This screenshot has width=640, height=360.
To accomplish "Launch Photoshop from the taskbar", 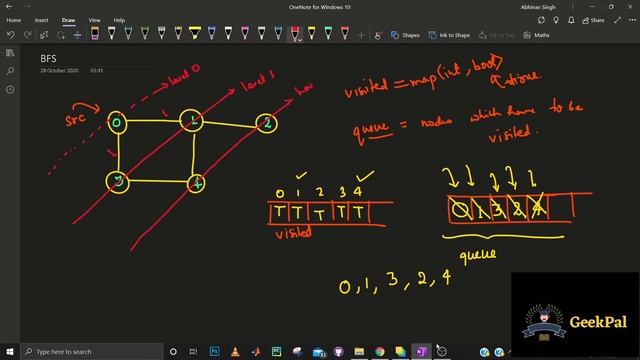I will point(214,351).
